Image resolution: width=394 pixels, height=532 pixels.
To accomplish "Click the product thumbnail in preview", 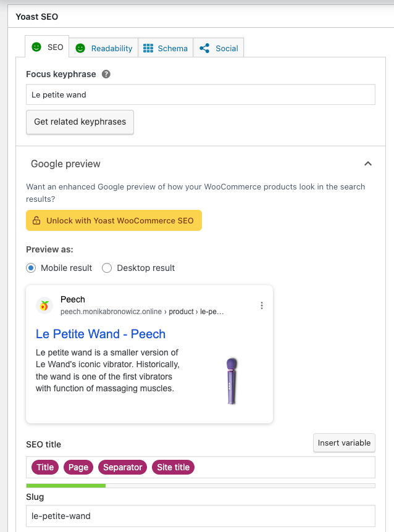I will pyautogui.click(x=232, y=381).
